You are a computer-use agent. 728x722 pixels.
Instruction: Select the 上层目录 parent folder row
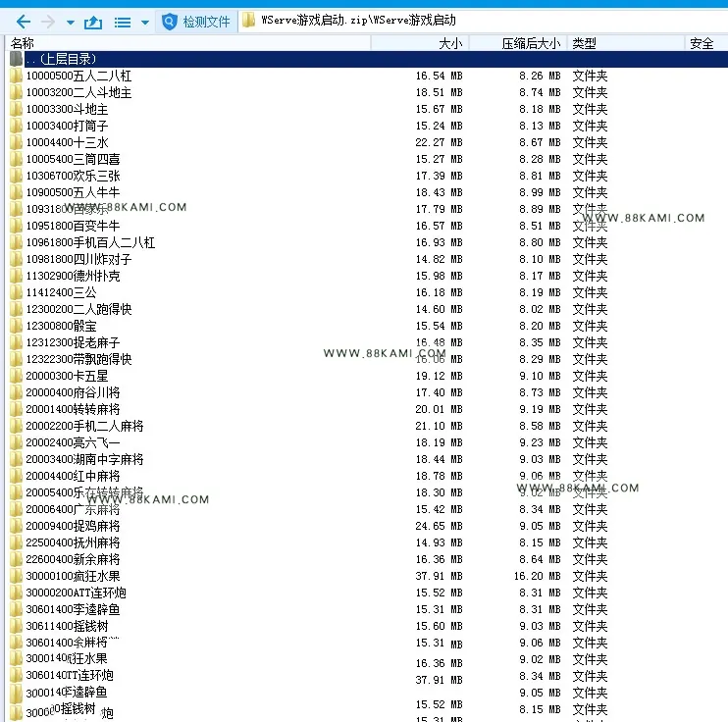tap(368, 59)
